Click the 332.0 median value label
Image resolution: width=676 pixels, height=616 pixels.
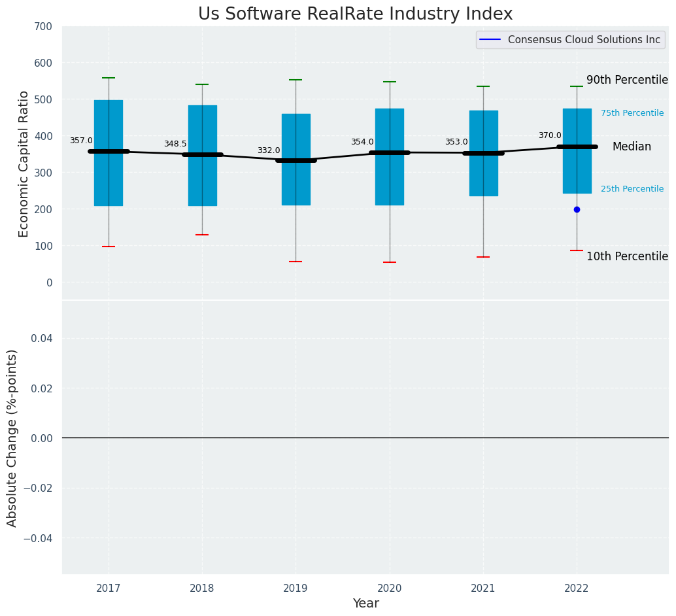point(269,150)
